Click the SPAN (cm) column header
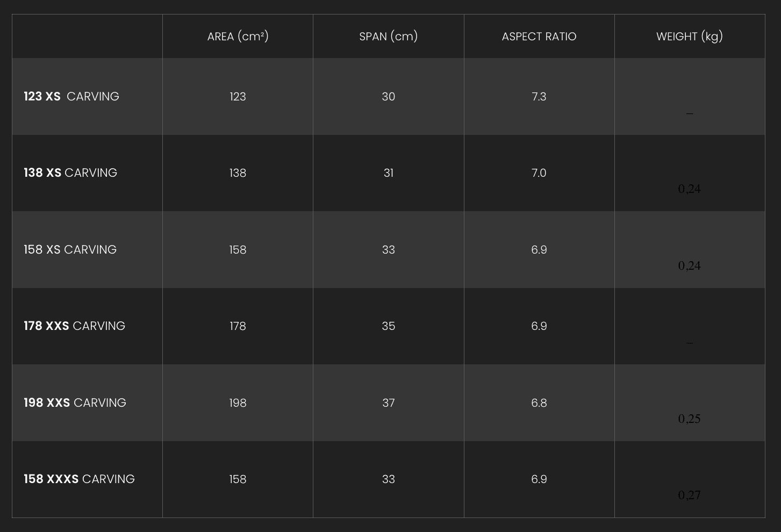Image resolution: width=781 pixels, height=532 pixels. tap(388, 37)
